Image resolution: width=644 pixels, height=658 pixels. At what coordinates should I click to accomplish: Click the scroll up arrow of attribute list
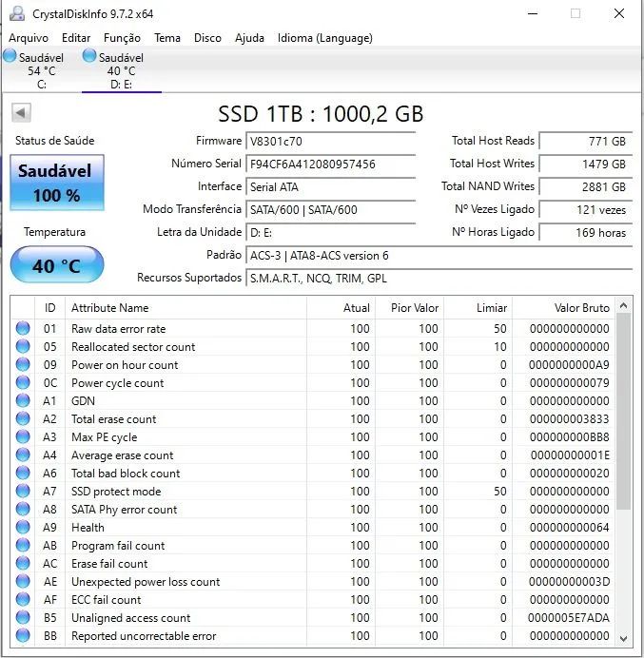tap(624, 306)
